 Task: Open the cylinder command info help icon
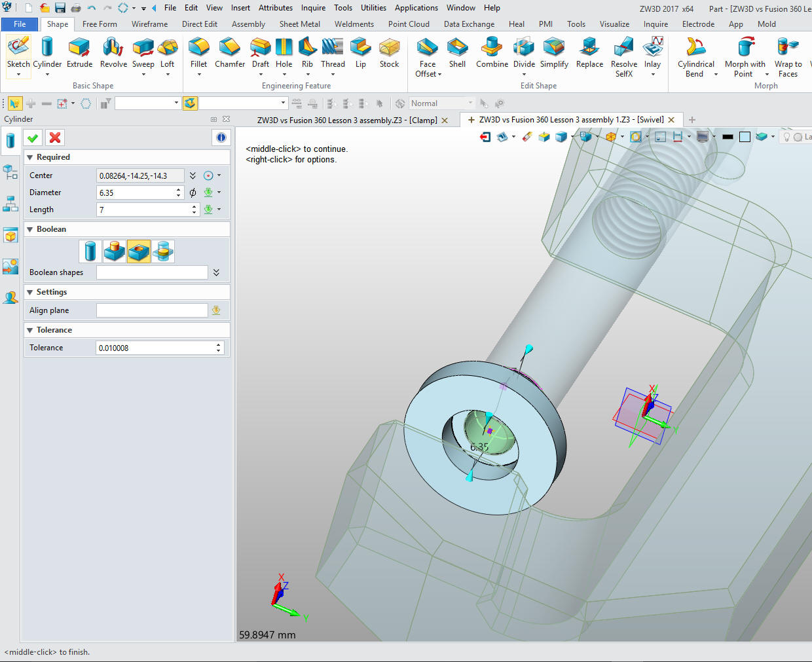tap(221, 138)
